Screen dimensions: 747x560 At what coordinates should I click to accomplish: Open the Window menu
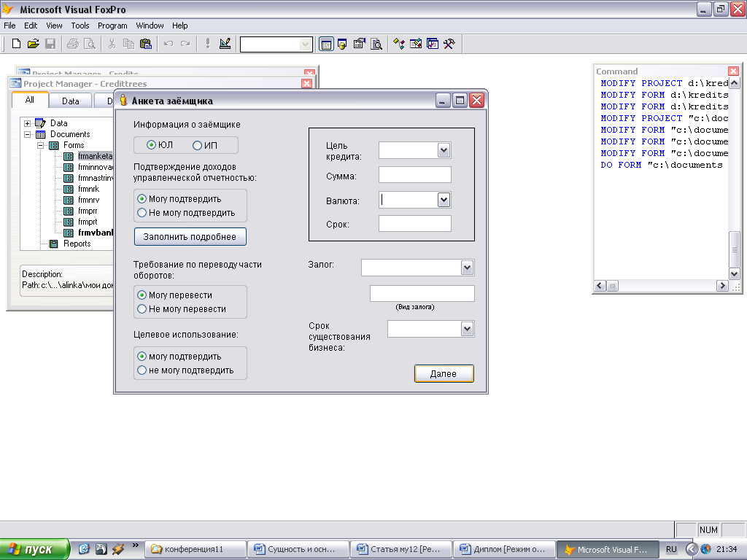click(150, 26)
